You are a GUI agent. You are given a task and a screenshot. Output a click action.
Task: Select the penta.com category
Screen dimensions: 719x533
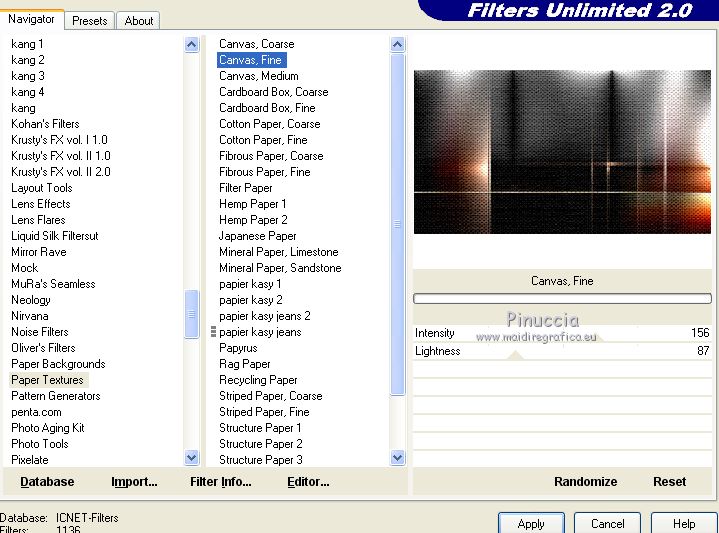click(36, 412)
